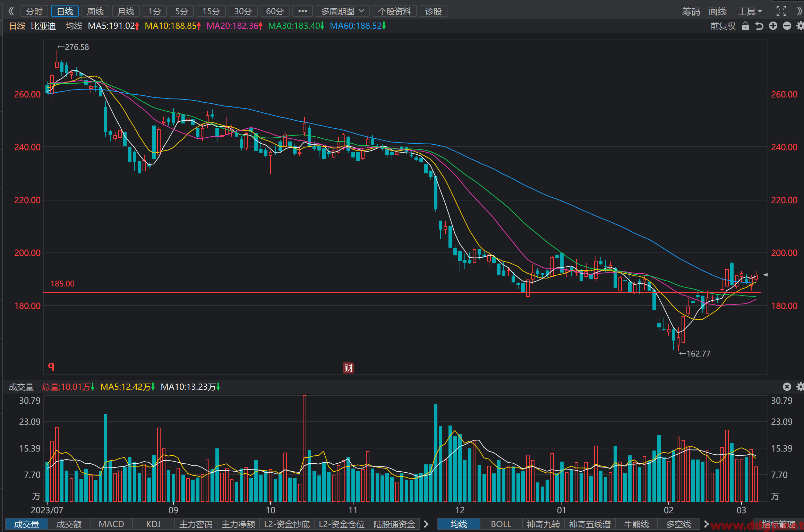The image size is (804, 532).
Task: Zoom out with the minus circle icon
Action: pyautogui.click(x=787, y=26)
